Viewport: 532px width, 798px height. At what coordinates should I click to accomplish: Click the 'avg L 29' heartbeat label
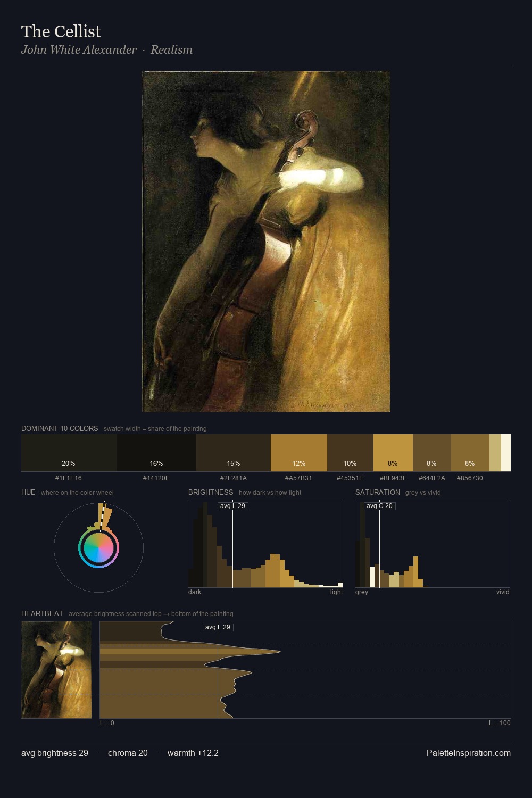(x=218, y=627)
